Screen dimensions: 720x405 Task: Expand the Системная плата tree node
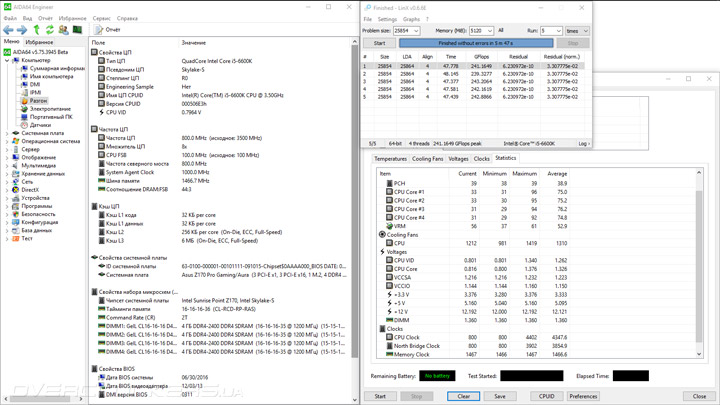pyautogui.click(x=7, y=133)
